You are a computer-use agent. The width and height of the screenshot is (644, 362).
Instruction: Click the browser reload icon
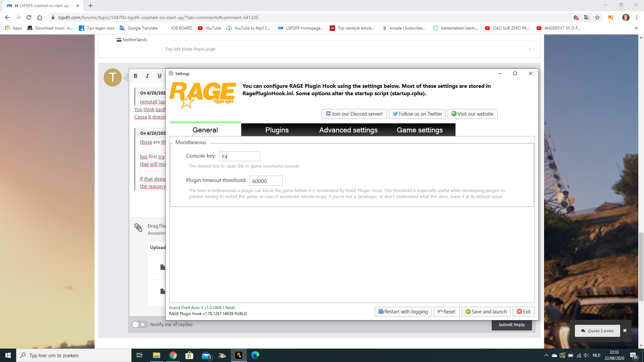coord(29,17)
